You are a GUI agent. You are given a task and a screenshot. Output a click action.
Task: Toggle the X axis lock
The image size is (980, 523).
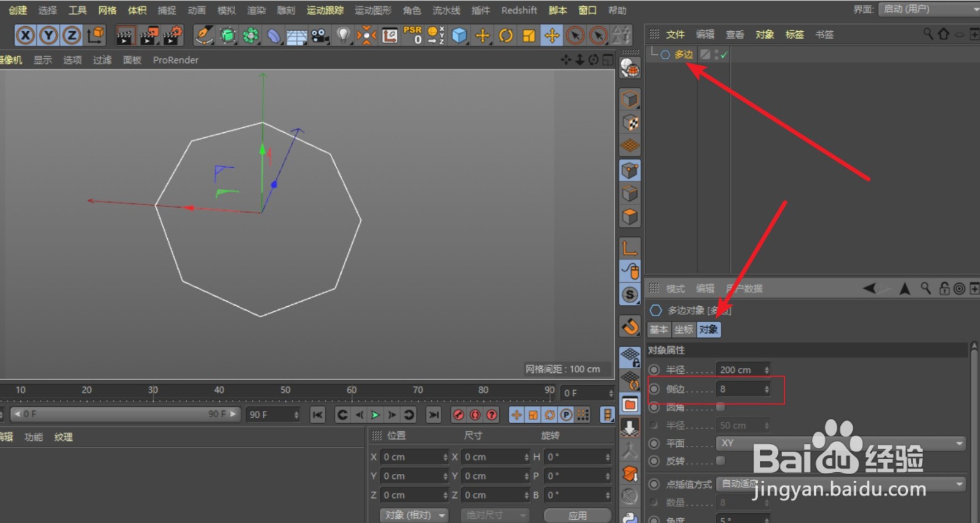(25, 36)
